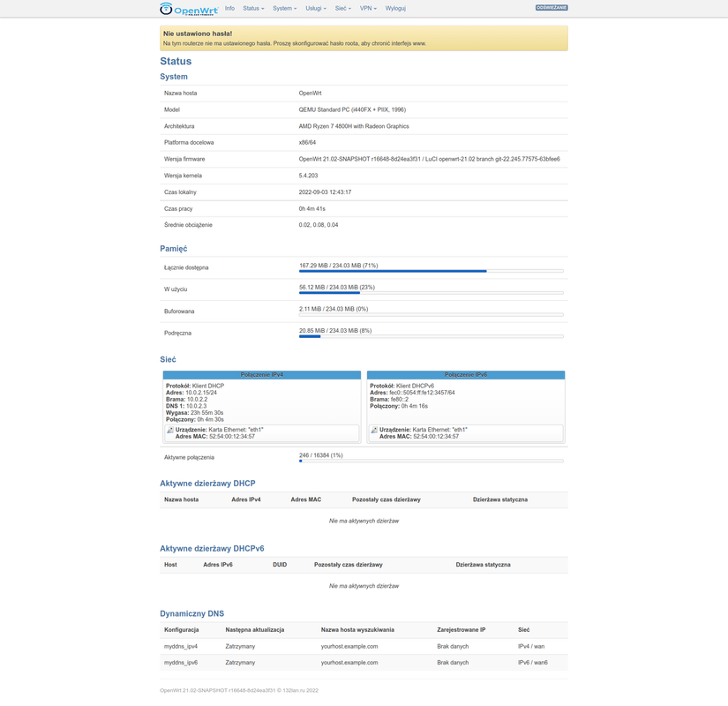Click the myddns_ipv4 configuration row
The width and height of the screenshot is (728, 706).
[364, 647]
